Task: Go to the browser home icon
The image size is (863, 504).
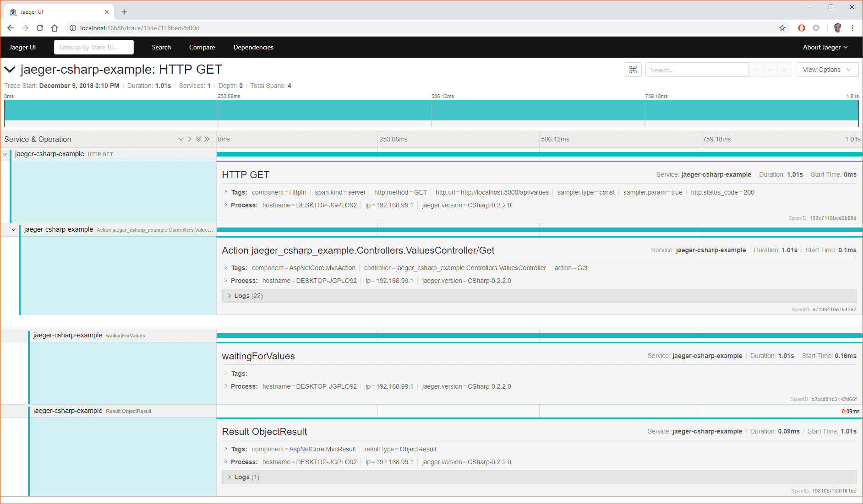Action: coord(55,28)
